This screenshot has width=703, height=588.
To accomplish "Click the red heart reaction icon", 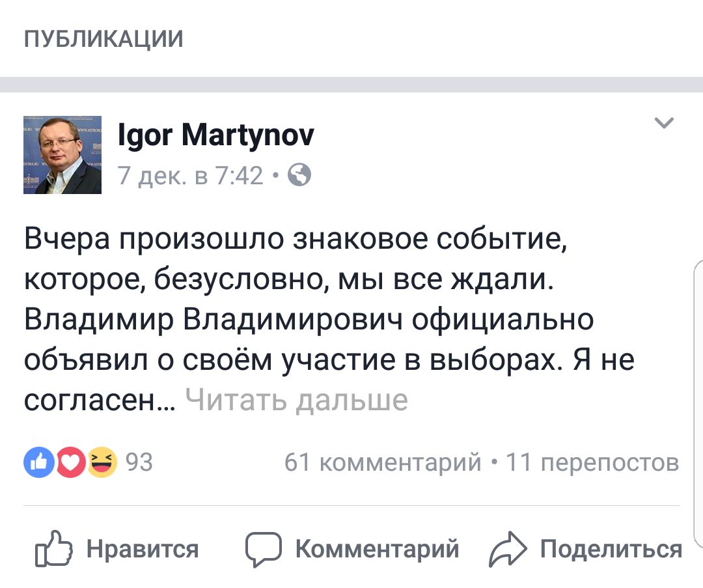I will click(x=70, y=462).
